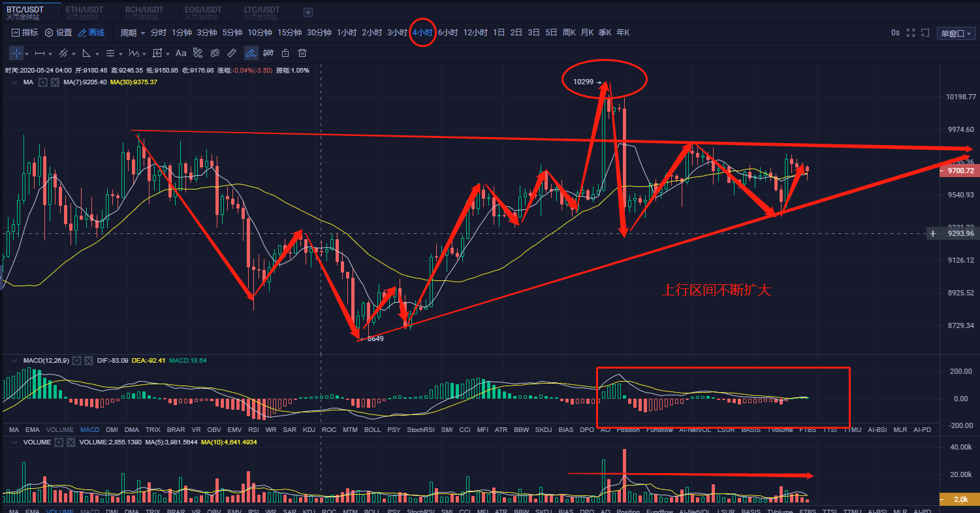
Task: Select the horizontal line drawing tool
Action: [x=40, y=53]
